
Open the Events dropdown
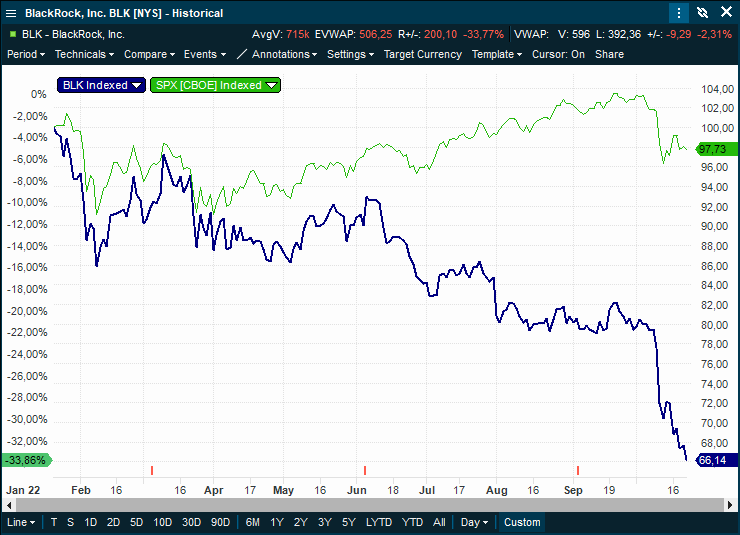coord(205,54)
